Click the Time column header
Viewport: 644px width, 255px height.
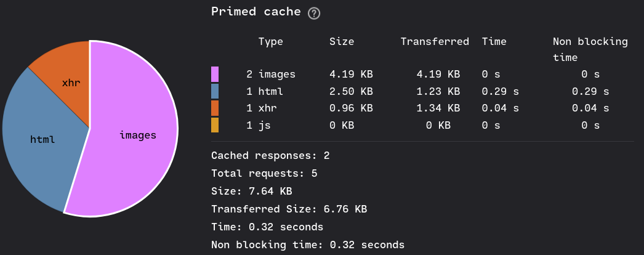coord(494,41)
